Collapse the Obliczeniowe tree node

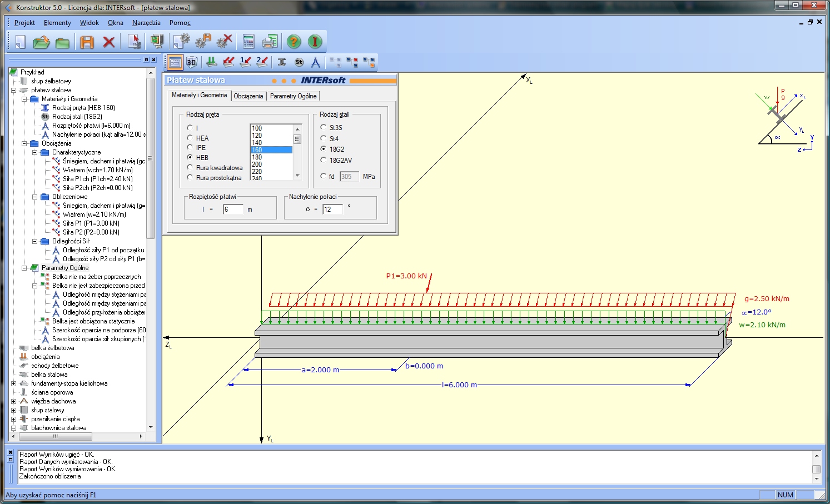35,197
